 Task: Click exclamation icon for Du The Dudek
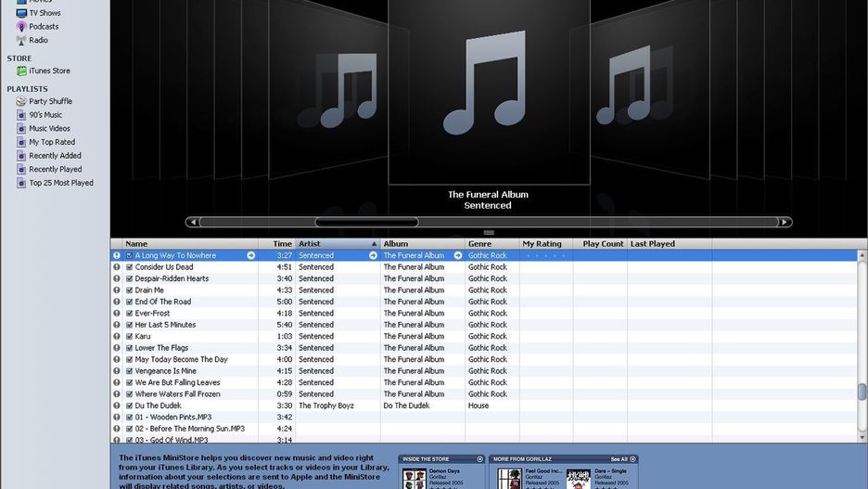pyautogui.click(x=117, y=405)
